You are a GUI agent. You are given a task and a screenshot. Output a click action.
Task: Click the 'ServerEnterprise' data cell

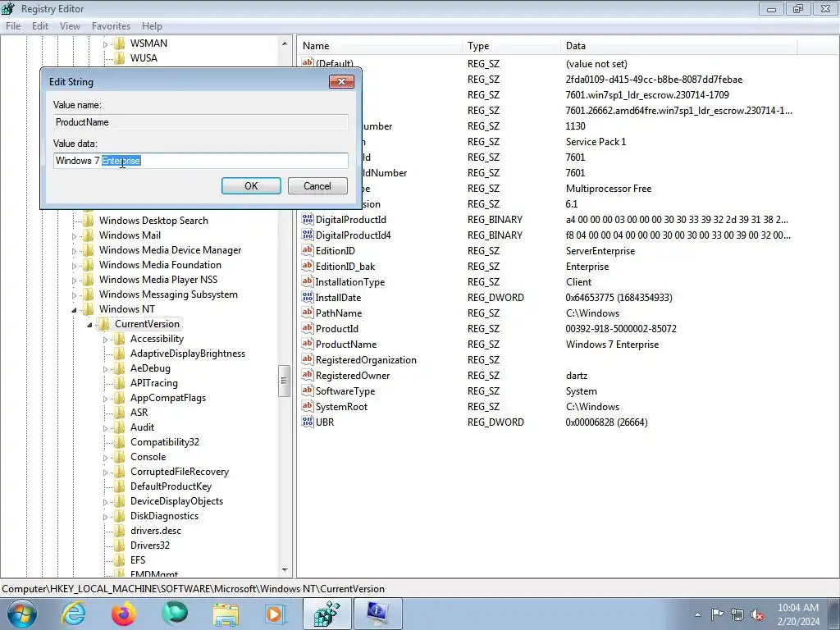600,251
